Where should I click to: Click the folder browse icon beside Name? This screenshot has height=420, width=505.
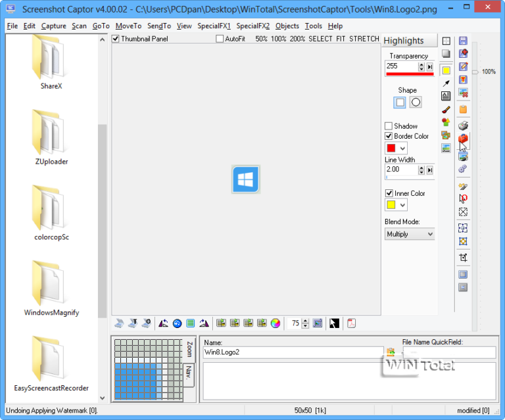(x=391, y=352)
